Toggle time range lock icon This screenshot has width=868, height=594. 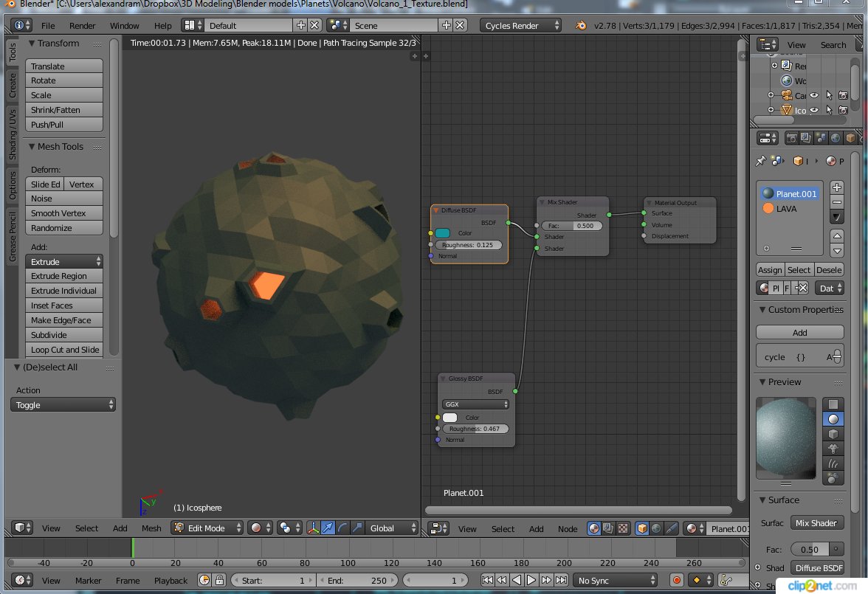click(x=220, y=579)
